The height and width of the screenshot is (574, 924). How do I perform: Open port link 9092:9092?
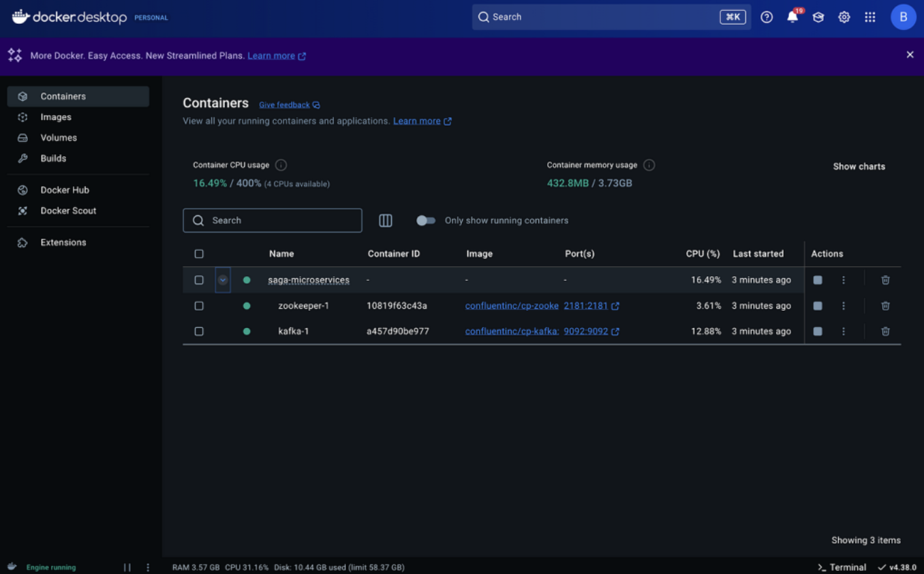[x=585, y=331]
